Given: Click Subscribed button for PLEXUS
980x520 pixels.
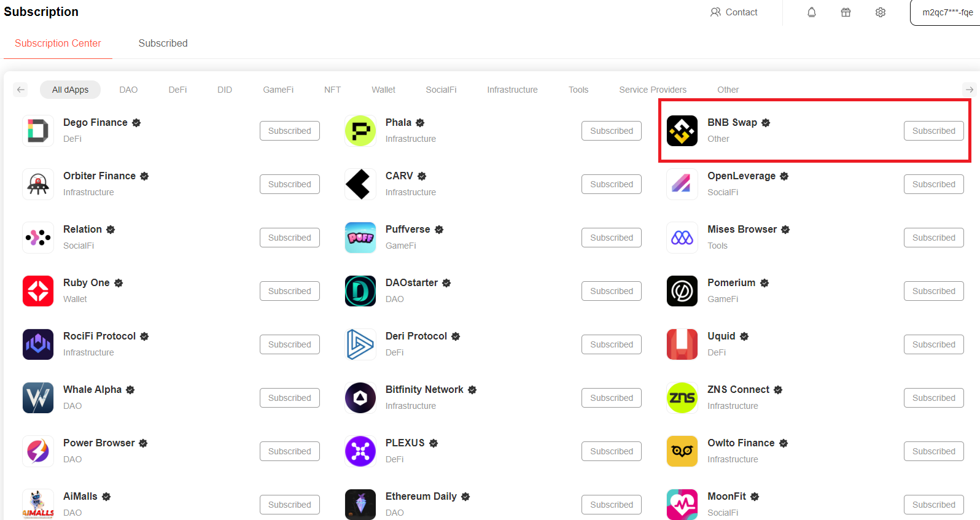Looking at the screenshot, I should (x=612, y=451).
